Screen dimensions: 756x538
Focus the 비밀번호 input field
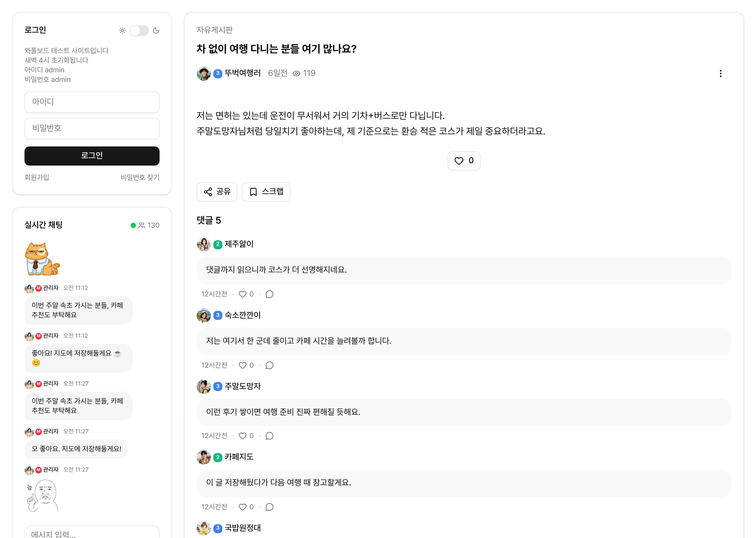coord(92,128)
